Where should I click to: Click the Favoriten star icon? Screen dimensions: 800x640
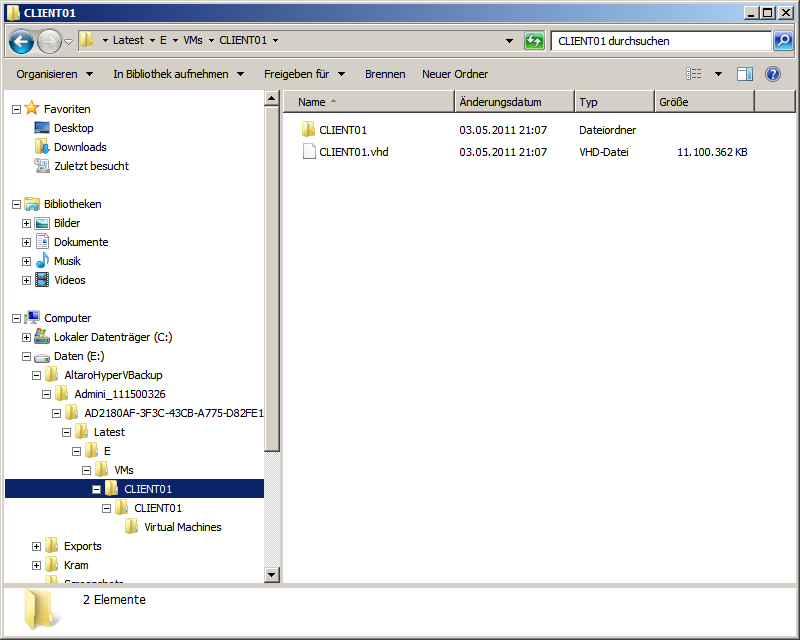point(32,108)
